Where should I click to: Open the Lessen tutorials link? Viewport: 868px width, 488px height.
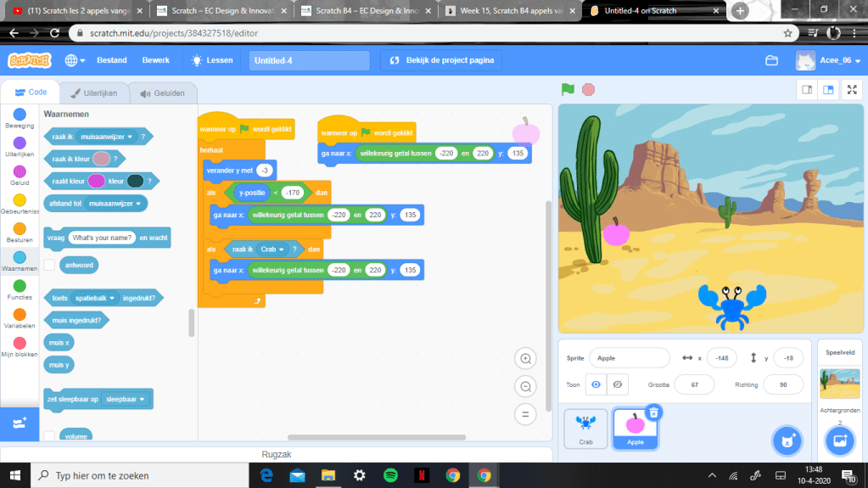click(x=212, y=60)
